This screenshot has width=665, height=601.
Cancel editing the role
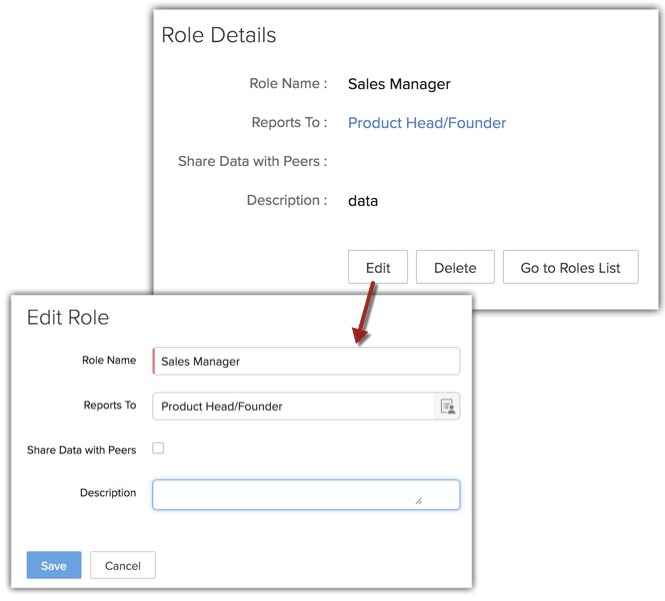pyautogui.click(x=123, y=565)
